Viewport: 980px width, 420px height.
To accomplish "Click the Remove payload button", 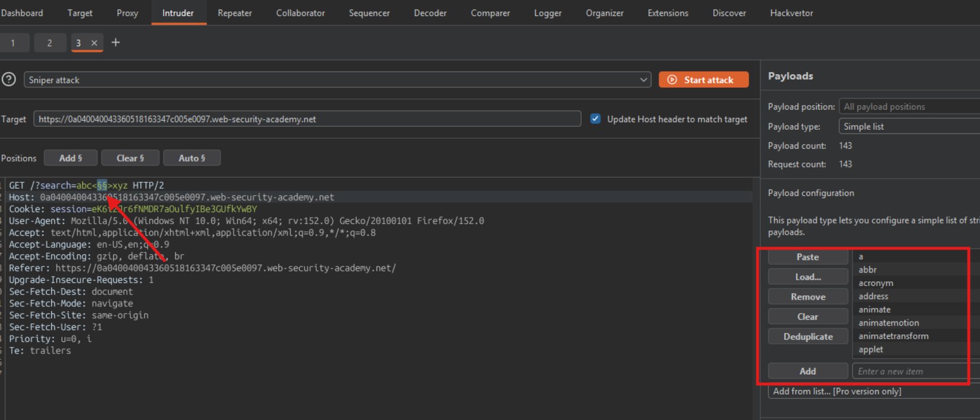I will (808, 297).
